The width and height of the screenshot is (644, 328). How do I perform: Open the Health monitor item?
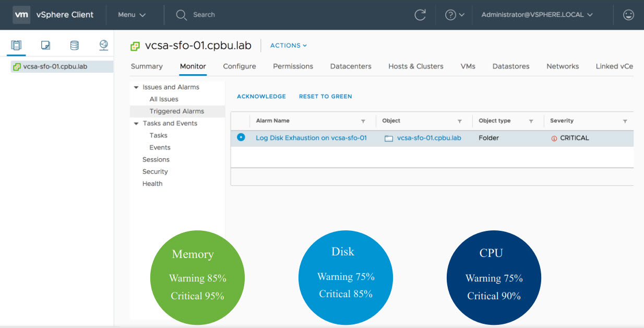click(x=152, y=183)
